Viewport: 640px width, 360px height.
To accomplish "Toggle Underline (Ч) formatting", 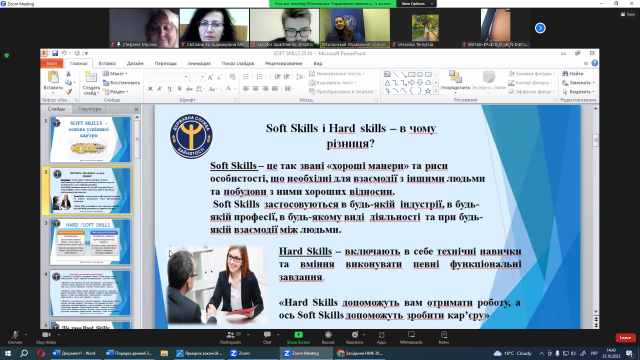I will (x=169, y=89).
